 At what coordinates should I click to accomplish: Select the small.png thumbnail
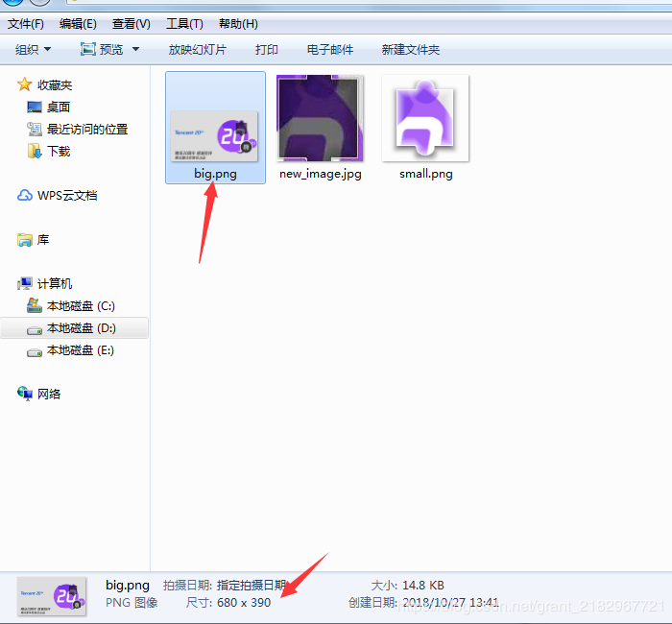(425, 118)
